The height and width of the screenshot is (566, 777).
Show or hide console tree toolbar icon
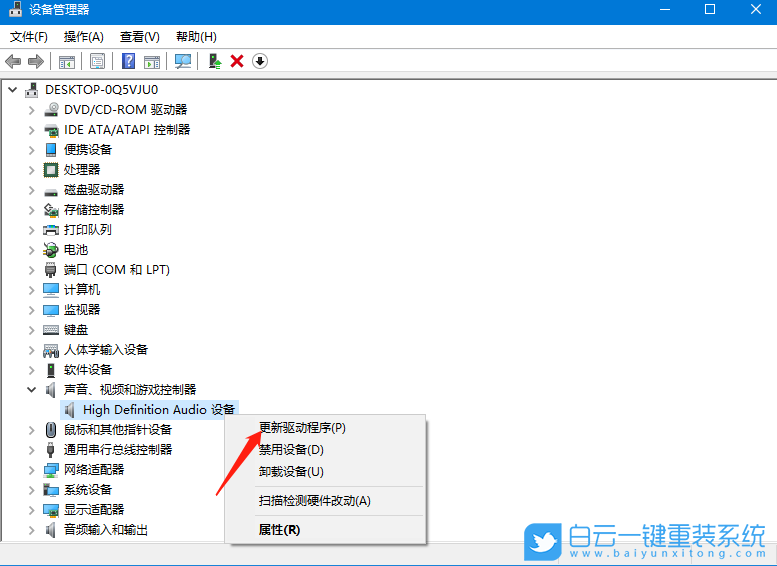coord(67,61)
